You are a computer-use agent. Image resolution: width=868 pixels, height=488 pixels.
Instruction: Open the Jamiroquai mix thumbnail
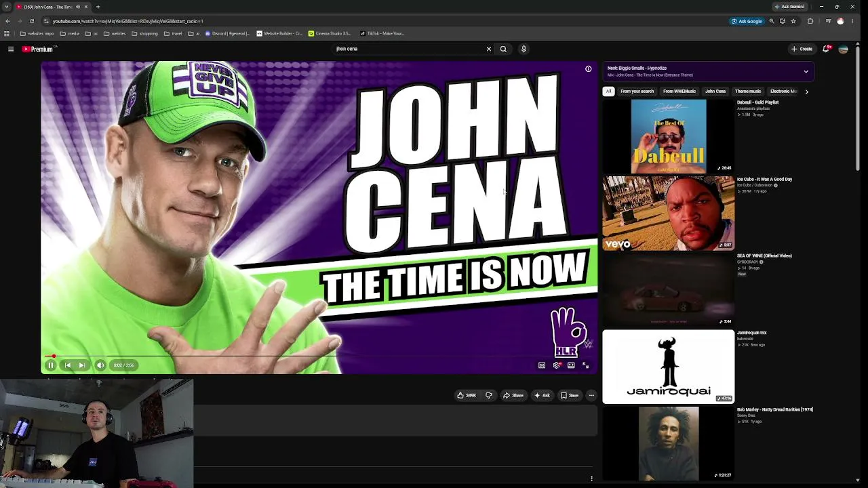[x=669, y=367]
